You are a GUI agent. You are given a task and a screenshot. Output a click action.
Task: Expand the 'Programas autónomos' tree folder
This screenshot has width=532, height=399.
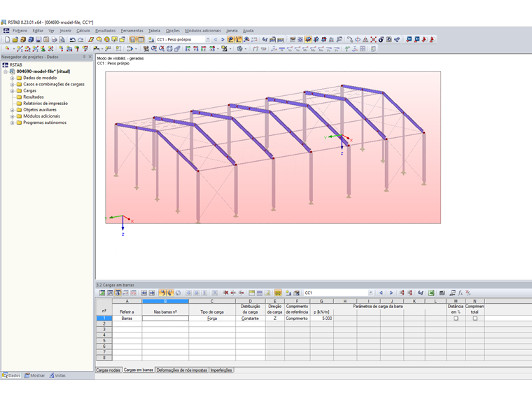(x=12, y=122)
